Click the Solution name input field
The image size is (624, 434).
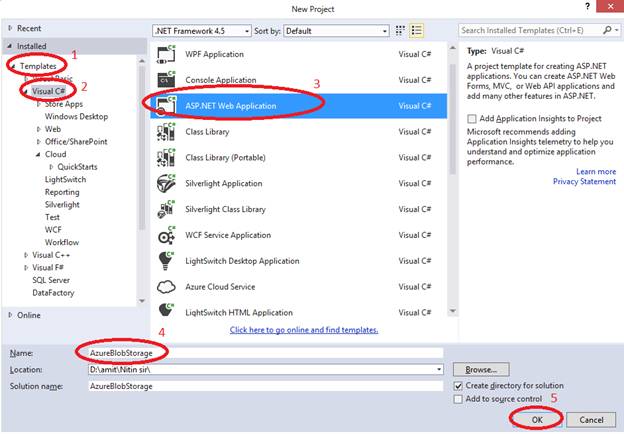pyautogui.click(x=265, y=386)
